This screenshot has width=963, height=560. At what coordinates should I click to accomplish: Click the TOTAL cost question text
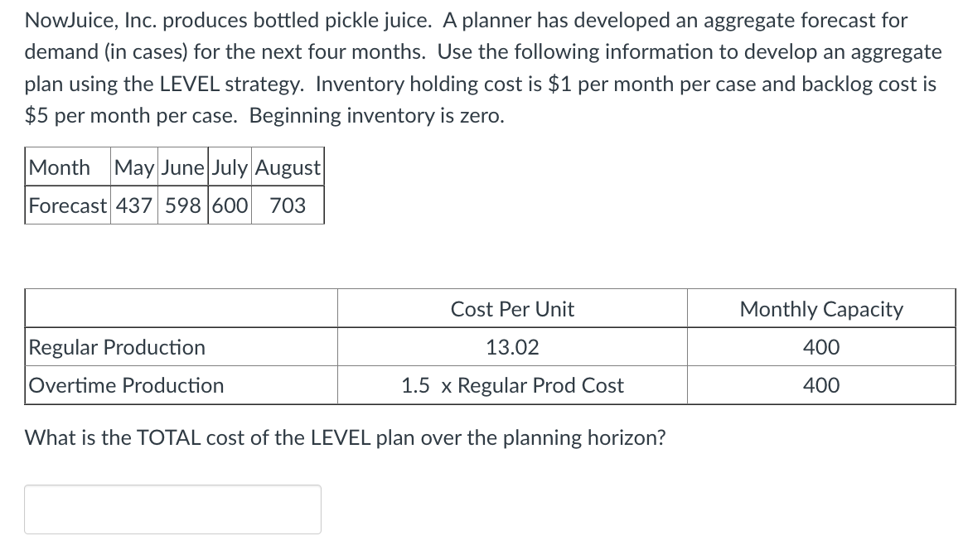pos(343,438)
